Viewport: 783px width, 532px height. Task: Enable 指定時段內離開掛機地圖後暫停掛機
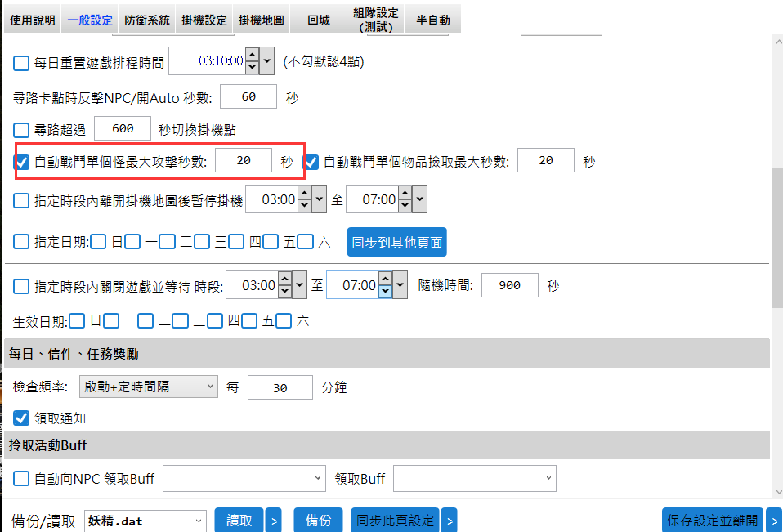coord(21,200)
